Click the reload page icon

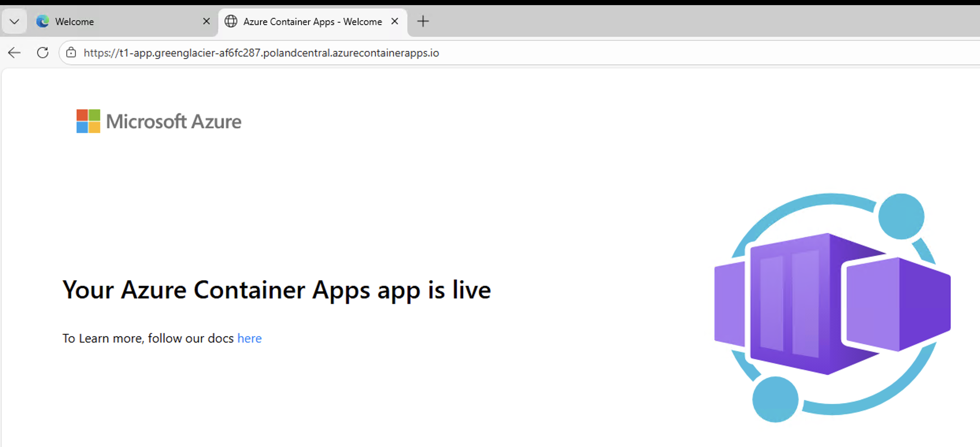click(x=43, y=52)
